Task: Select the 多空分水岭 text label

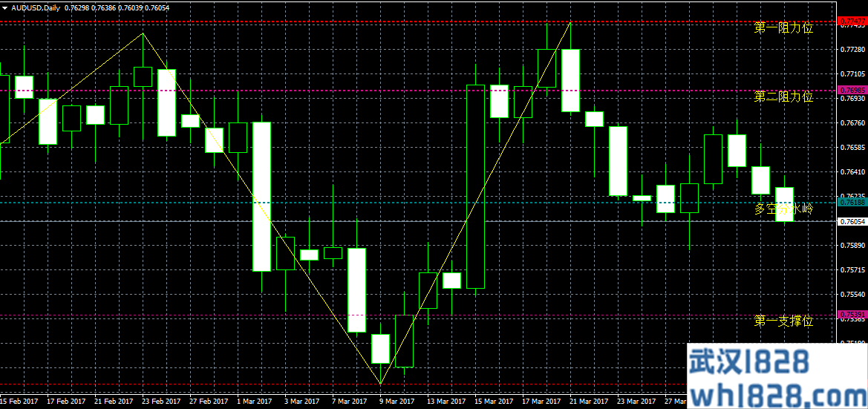Action: coord(783,209)
